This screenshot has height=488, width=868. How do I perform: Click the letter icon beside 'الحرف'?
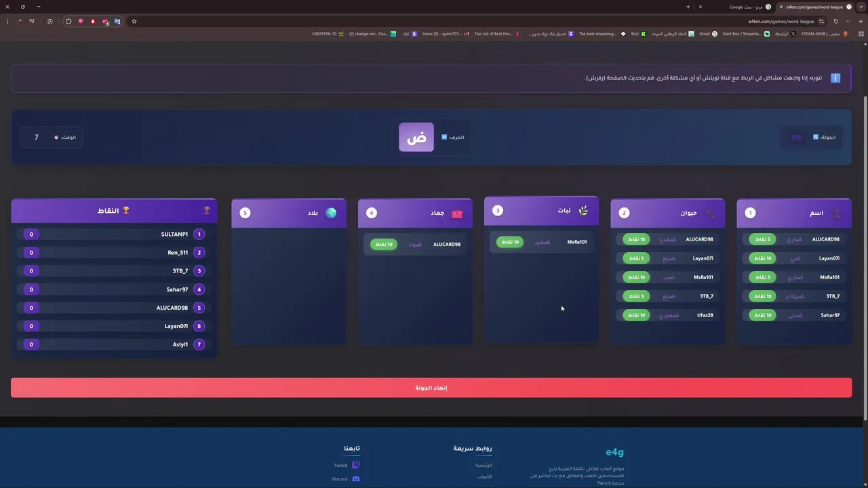tap(444, 137)
